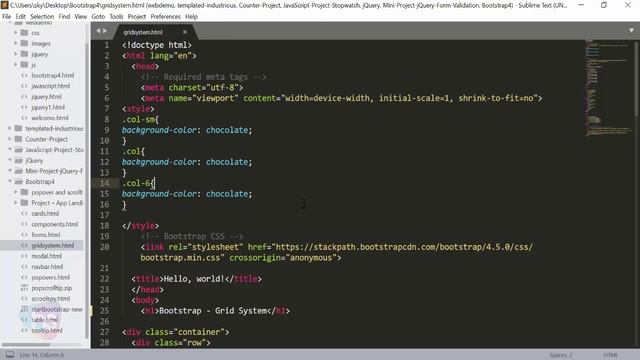The height and width of the screenshot is (360, 640).
Task: Open scroolspy.html in sidebar
Action: coord(51,298)
